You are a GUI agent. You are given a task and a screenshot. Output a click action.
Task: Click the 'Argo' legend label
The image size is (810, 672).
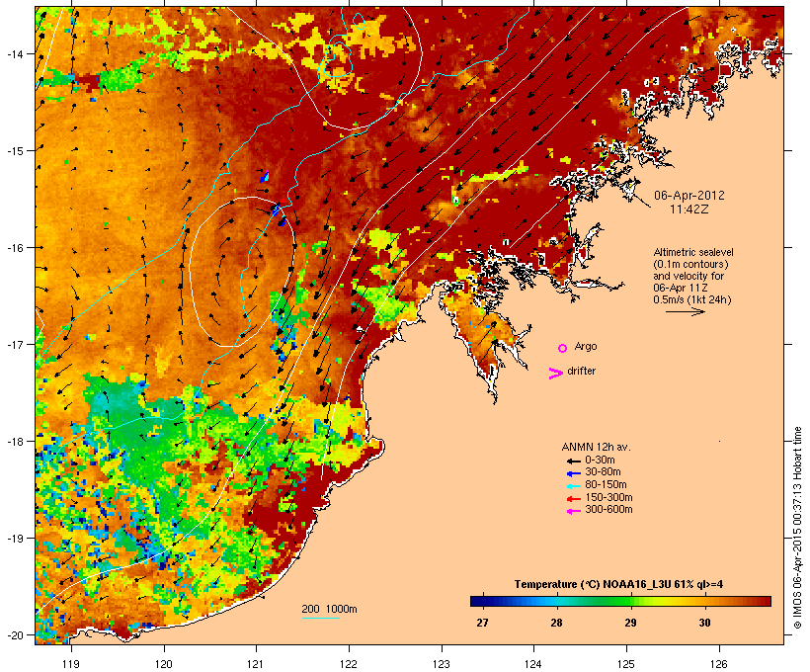pos(586,346)
